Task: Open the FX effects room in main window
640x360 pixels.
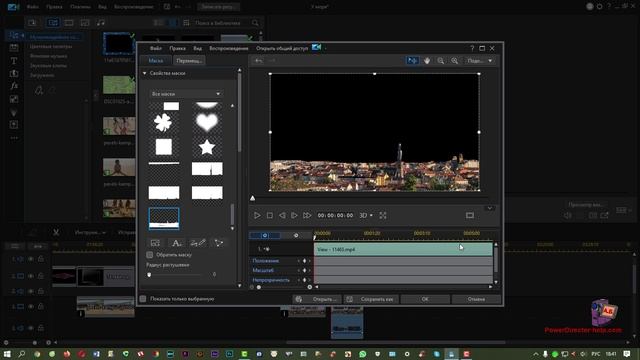Action: [x=14, y=86]
